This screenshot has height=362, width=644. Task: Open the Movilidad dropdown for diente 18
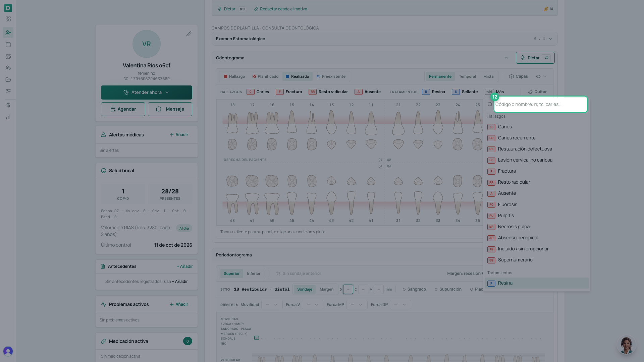pyautogui.click(x=272, y=305)
